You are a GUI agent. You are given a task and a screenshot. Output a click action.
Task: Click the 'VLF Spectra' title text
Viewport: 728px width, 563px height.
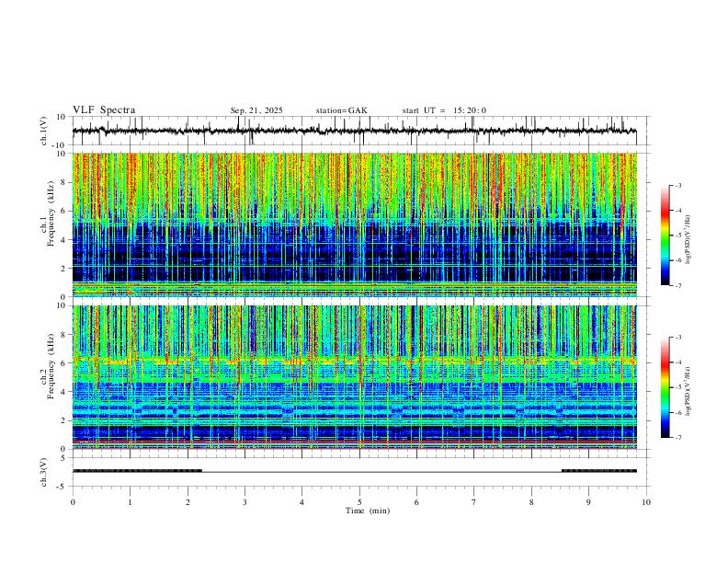click(104, 110)
